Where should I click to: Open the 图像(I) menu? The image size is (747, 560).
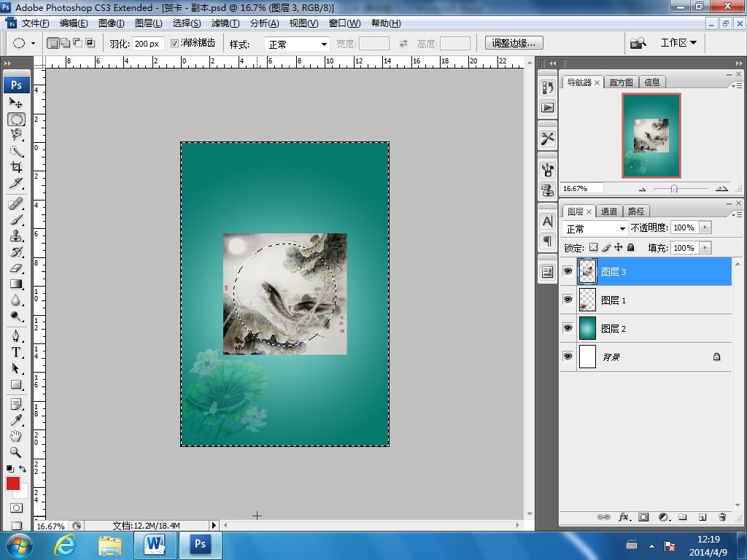click(x=112, y=23)
